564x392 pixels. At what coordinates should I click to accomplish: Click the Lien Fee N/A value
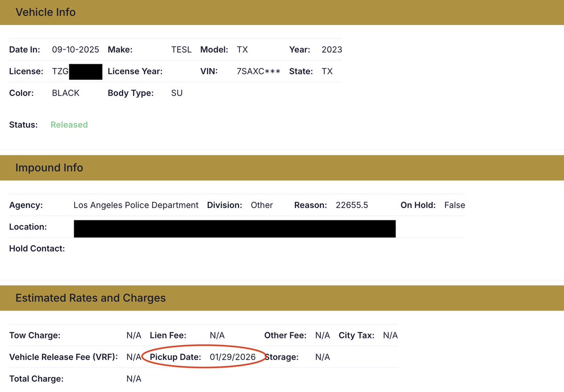pos(217,336)
